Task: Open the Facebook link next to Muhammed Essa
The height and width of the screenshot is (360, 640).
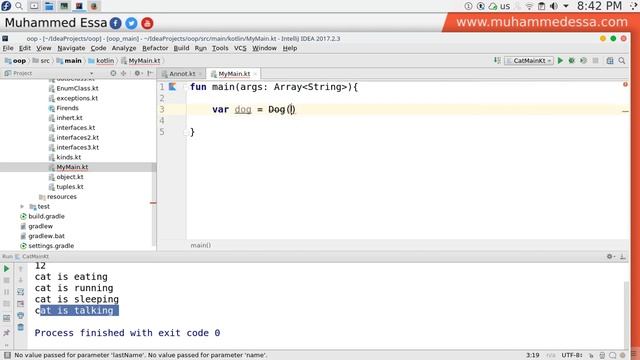Action: pyautogui.click(x=116, y=23)
